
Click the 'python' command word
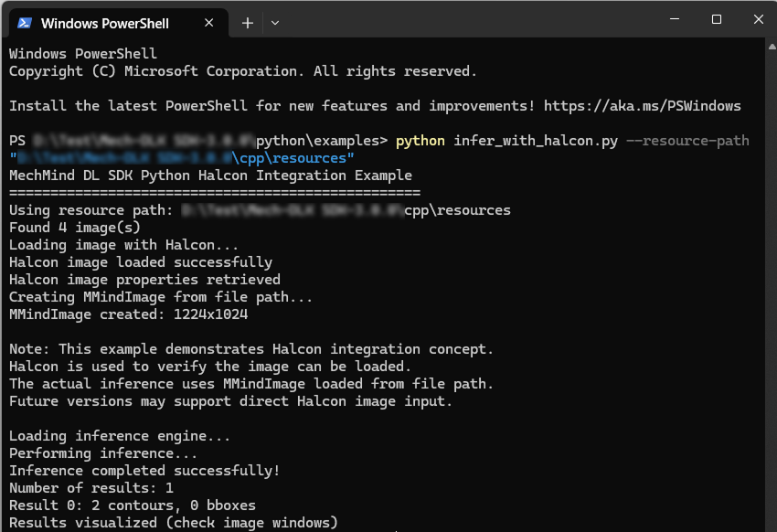[420, 141]
